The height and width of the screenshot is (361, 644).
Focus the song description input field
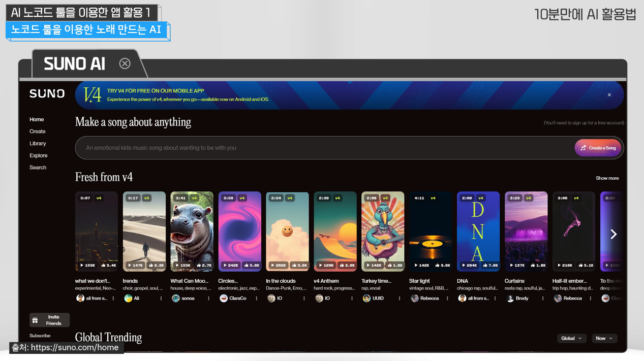[325, 148]
